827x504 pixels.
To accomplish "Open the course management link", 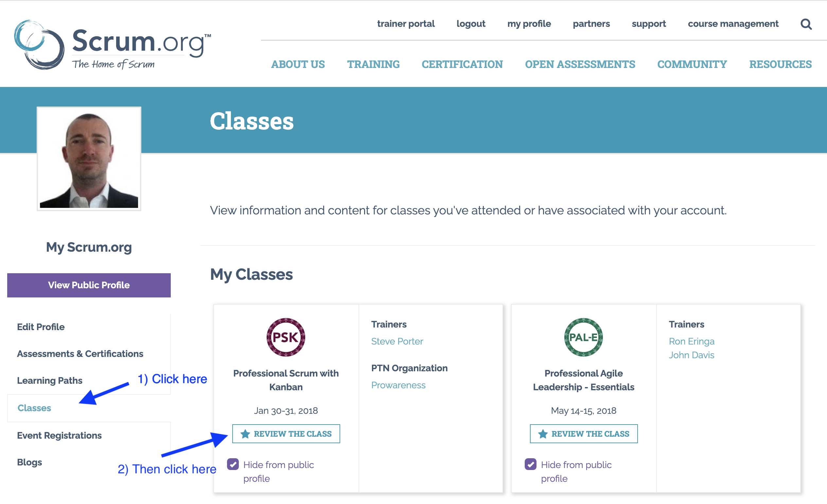I will [733, 24].
